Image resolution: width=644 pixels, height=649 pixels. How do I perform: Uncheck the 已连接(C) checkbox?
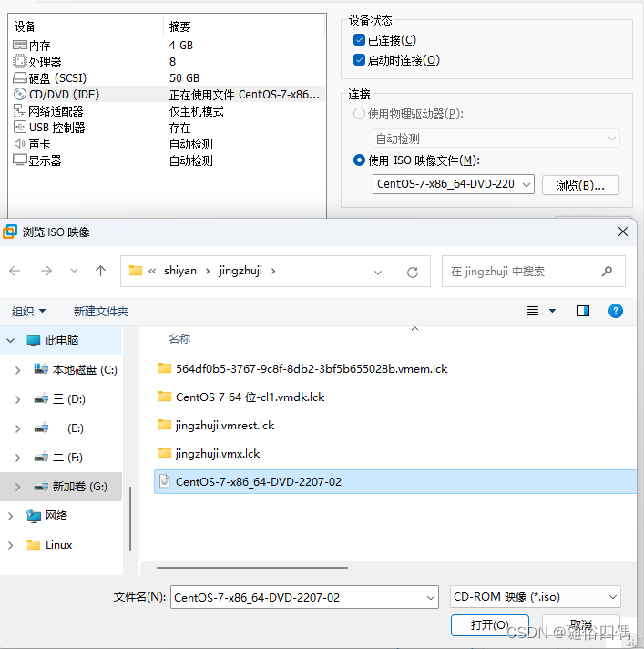click(359, 40)
